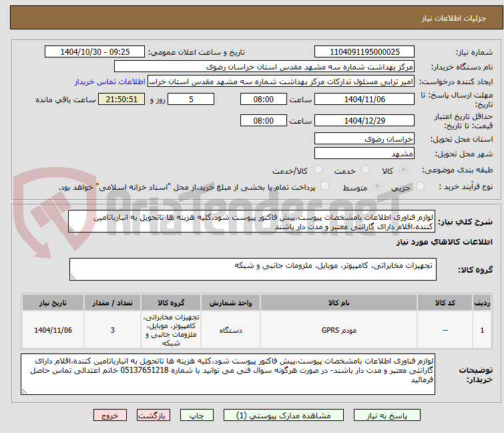Image resolution: width=504 pixels, height=433 pixels.
Task: Click the countdown timer 21:50:51
Action: [x=121, y=99]
